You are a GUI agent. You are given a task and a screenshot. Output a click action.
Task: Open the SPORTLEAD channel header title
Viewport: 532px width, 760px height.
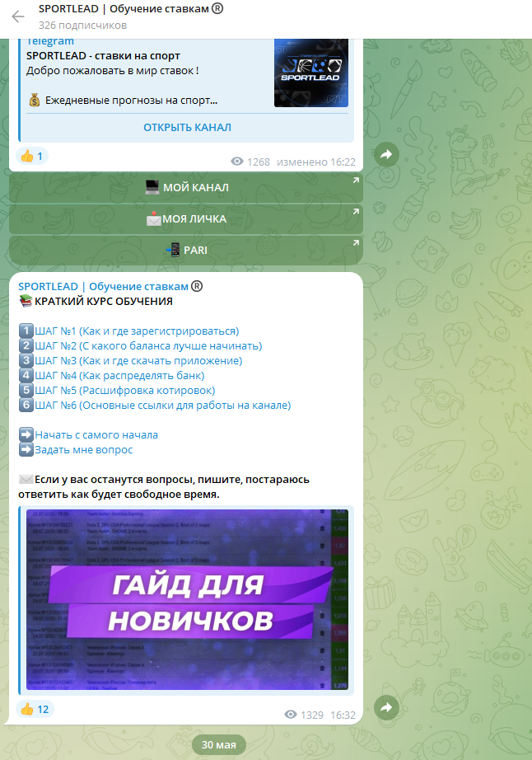click(131, 9)
